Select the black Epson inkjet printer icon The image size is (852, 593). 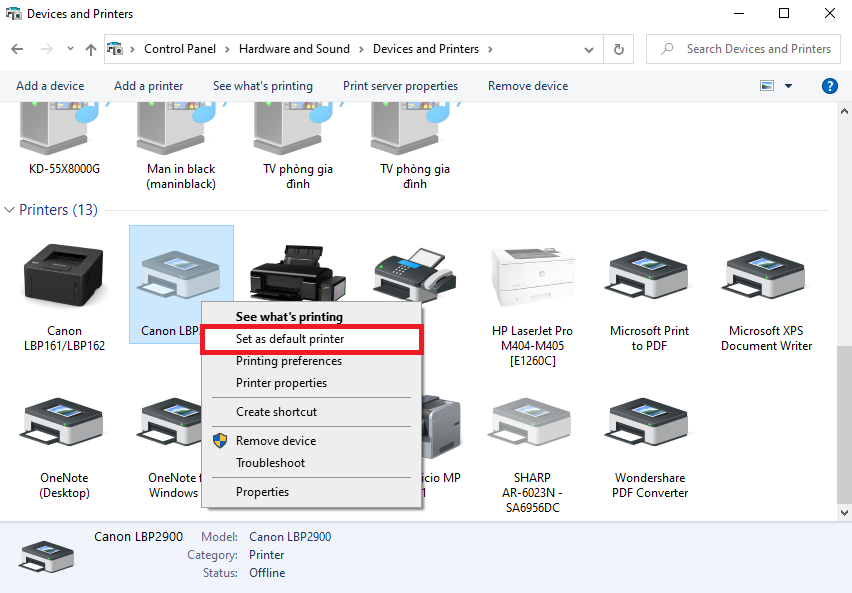pos(297,272)
